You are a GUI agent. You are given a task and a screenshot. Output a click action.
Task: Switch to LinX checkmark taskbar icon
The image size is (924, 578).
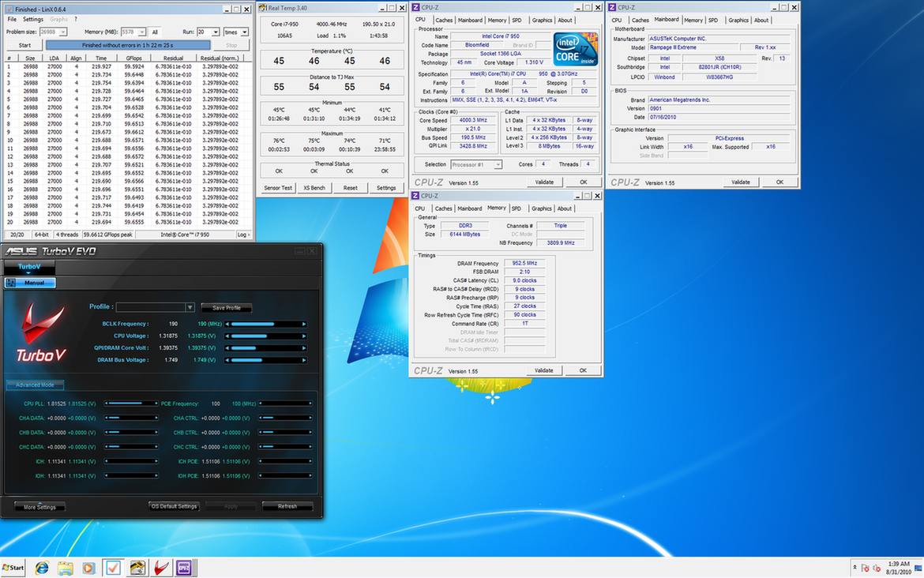coord(112,568)
